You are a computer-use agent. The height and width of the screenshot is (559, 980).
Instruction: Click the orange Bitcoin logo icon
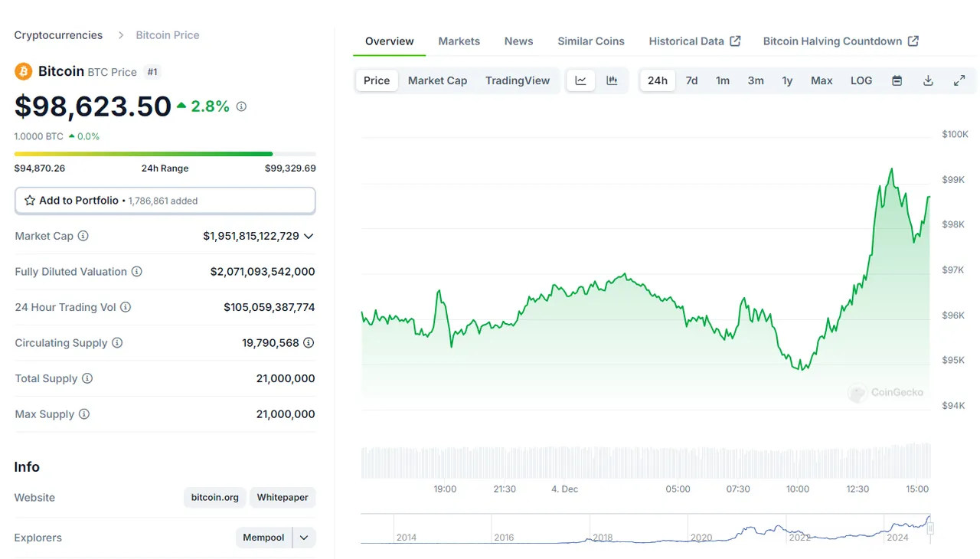[x=24, y=71]
